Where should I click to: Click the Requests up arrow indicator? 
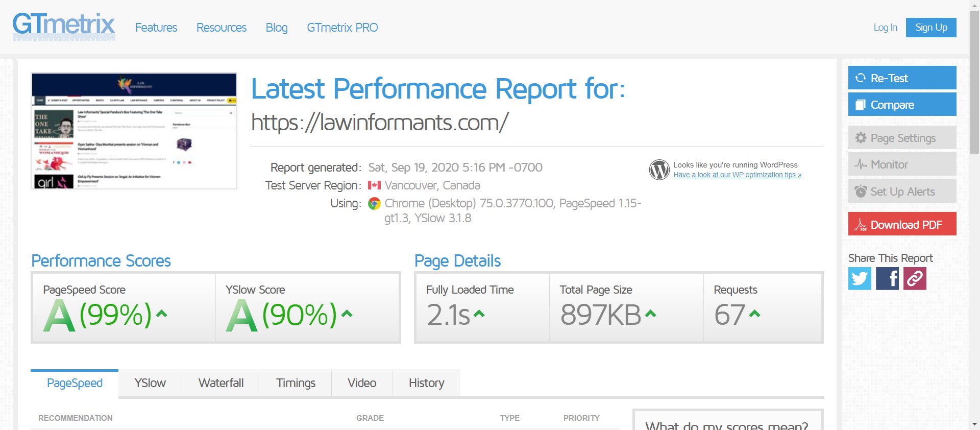755,314
